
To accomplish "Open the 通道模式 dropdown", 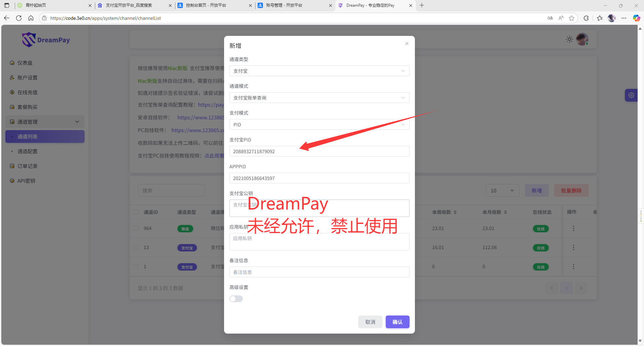I will pos(319,98).
